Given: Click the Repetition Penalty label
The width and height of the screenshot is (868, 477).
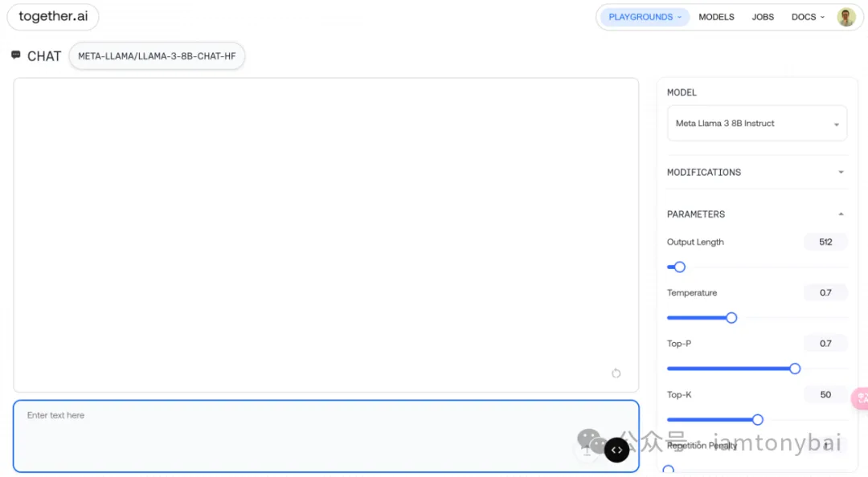Looking at the screenshot, I should click(x=702, y=446).
